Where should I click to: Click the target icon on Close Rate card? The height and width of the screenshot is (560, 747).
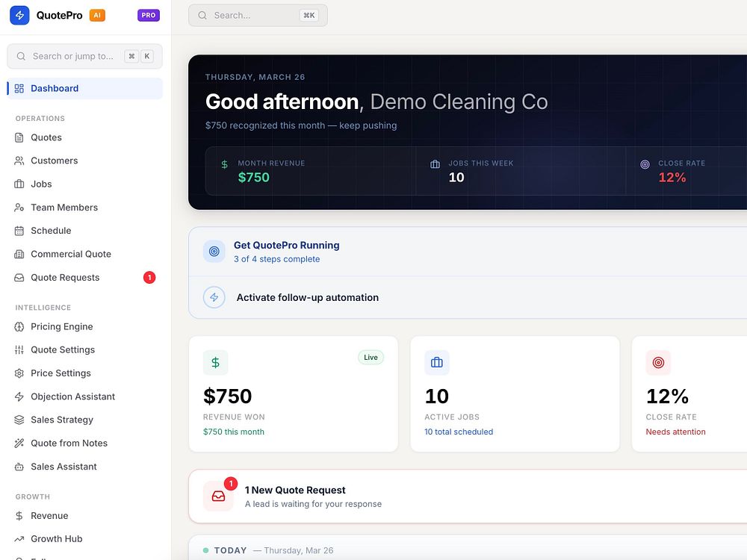click(x=658, y=363)
